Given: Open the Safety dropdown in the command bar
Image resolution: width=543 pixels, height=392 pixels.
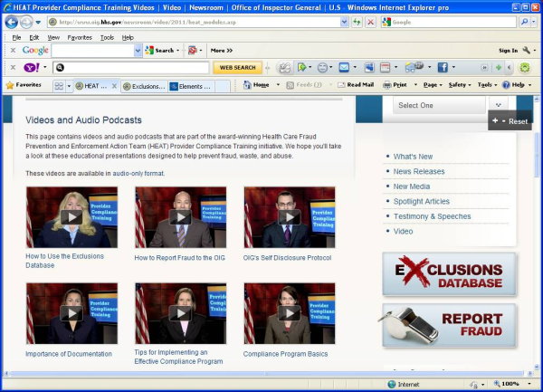Looking at the screenshot, I should tap(458, 85).
